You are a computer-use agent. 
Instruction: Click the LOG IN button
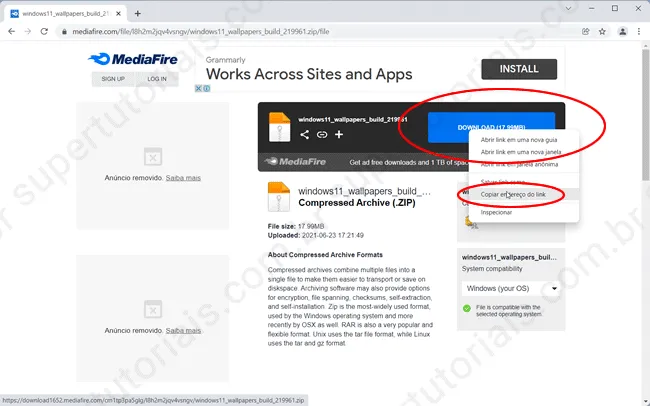(x=157, y=78)
